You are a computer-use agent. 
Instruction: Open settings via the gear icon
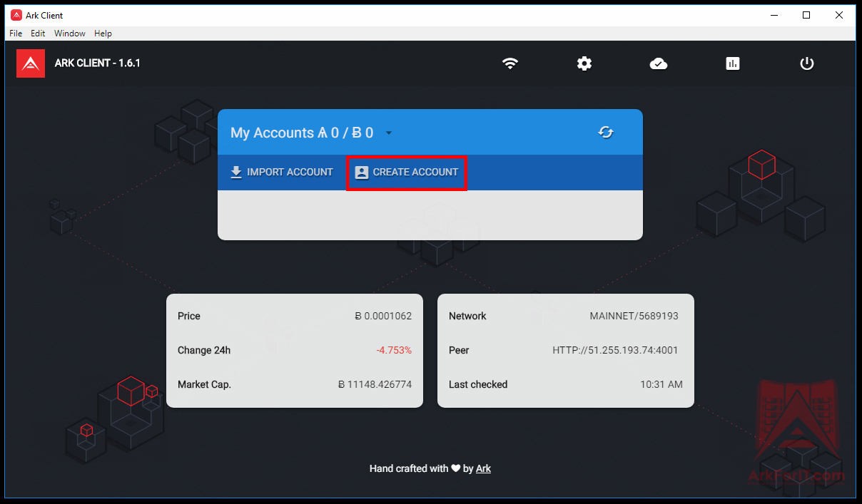point(584,63)
